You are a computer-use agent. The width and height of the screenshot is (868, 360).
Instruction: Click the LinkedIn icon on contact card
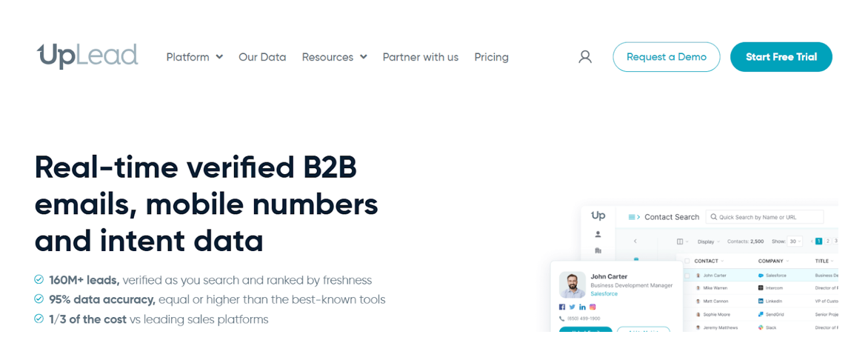coord(582,307)
